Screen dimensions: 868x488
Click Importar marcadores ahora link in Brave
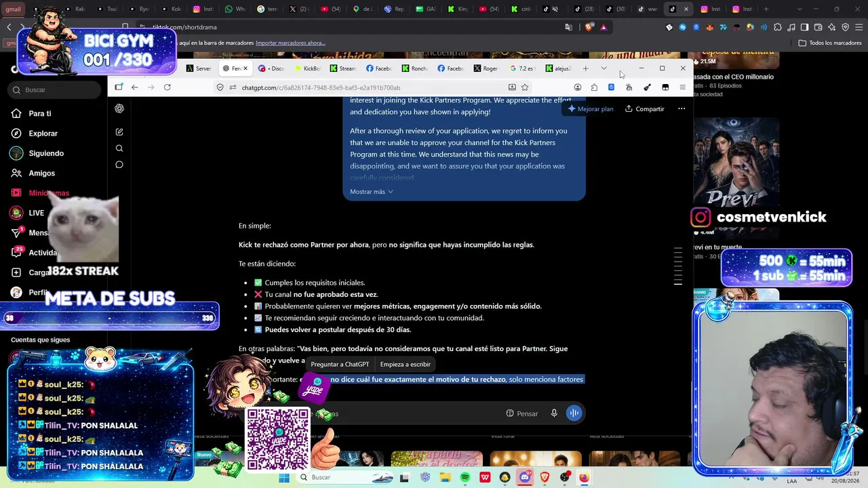click(290, 43)
